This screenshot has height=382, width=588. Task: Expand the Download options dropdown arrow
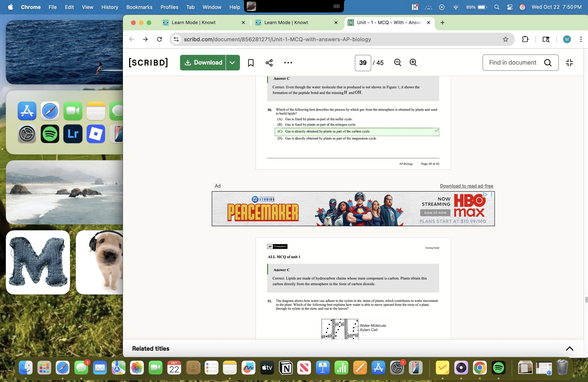(x=232, y=63)
